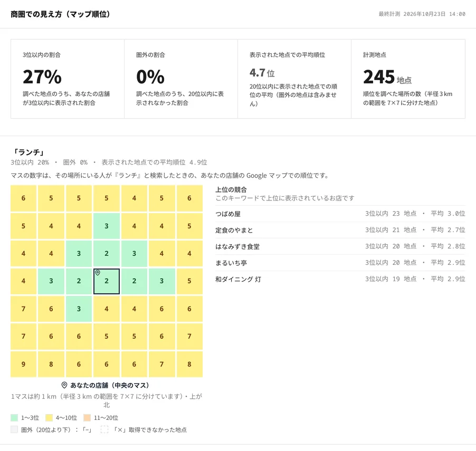Click 平均 3.0位 stat for つばめ屋
476x451 pixels.
coord(448,214)
